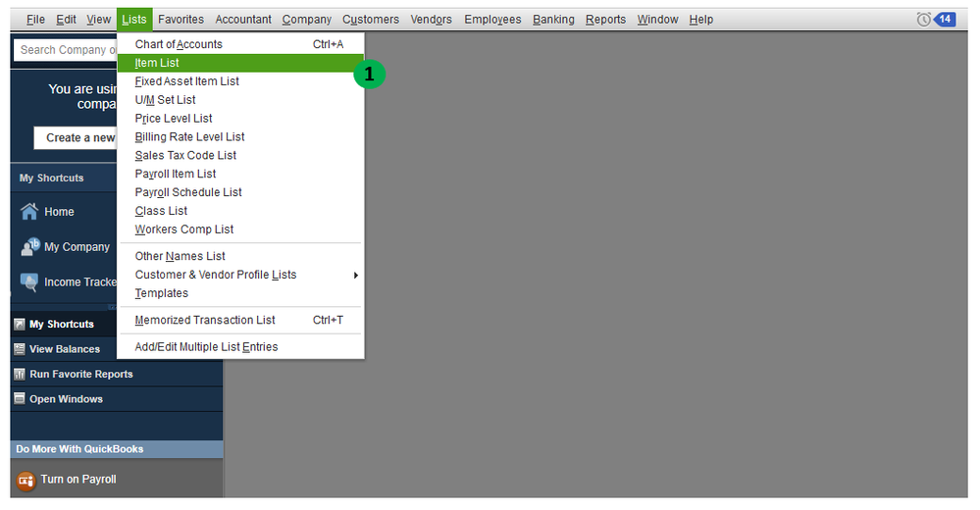Image resolution: width=980 pixels, height=510 pixels.
Task: Select Chart of Accounts from Lists menu
Action: (240, 44)
